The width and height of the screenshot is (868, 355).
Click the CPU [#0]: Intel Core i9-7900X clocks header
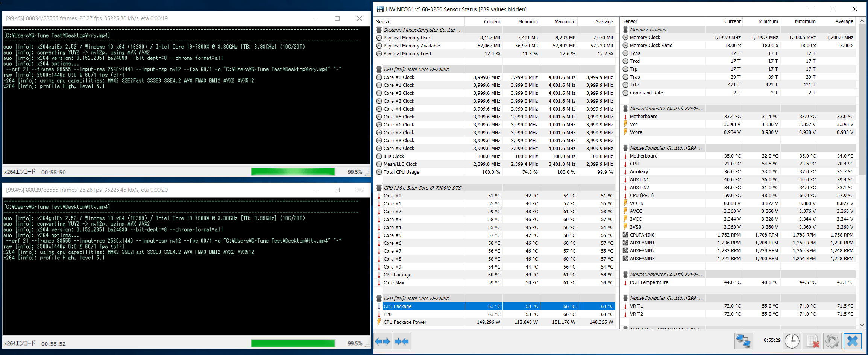[416, 70]
